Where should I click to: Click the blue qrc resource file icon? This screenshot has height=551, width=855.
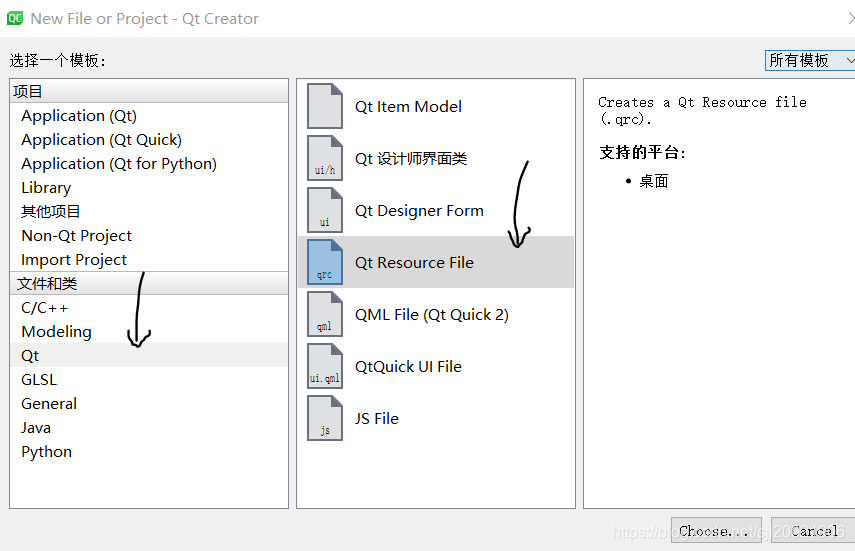[x=325, y=262]
